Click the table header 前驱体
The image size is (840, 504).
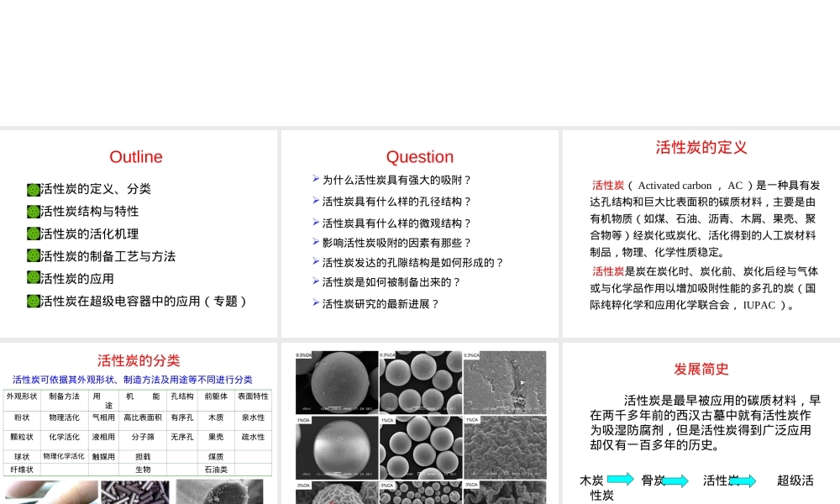tap(216, 396)
